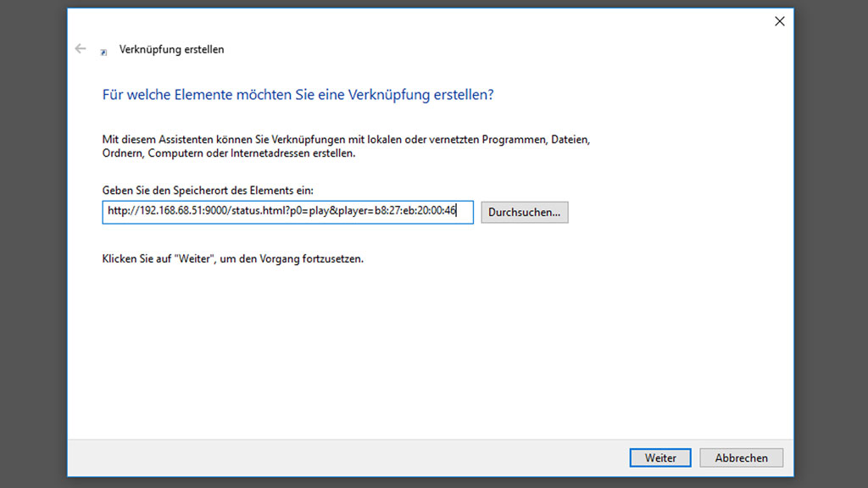Click the hint text 'Klicken Sie auf "Weiter"...'
The image size is (868, 488).
pyautogui.click(x=233, y=258)
